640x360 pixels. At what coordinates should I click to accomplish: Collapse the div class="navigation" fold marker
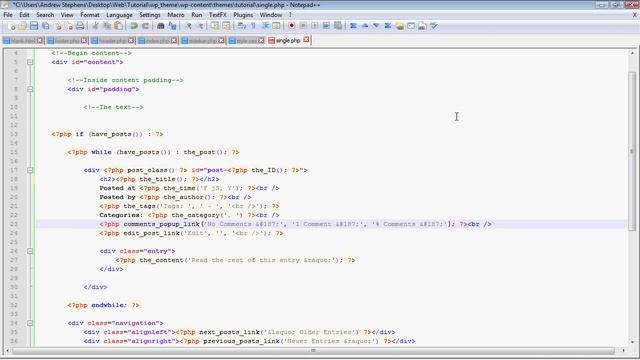(30, 323)
